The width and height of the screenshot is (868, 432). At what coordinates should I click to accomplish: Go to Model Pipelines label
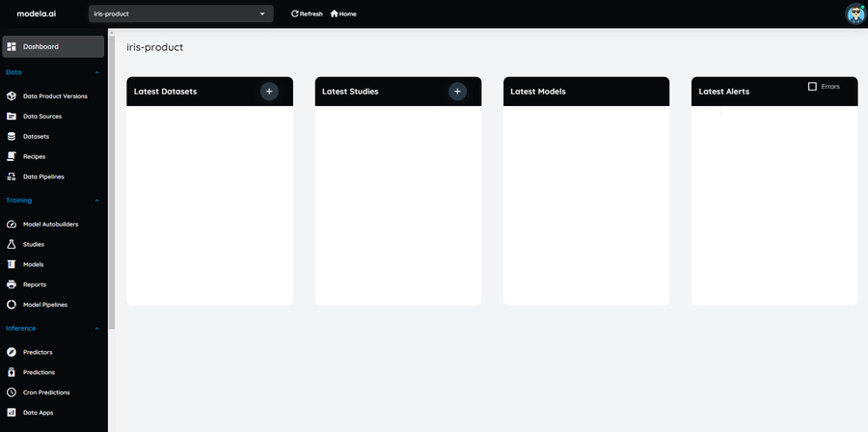click(45, 305)
